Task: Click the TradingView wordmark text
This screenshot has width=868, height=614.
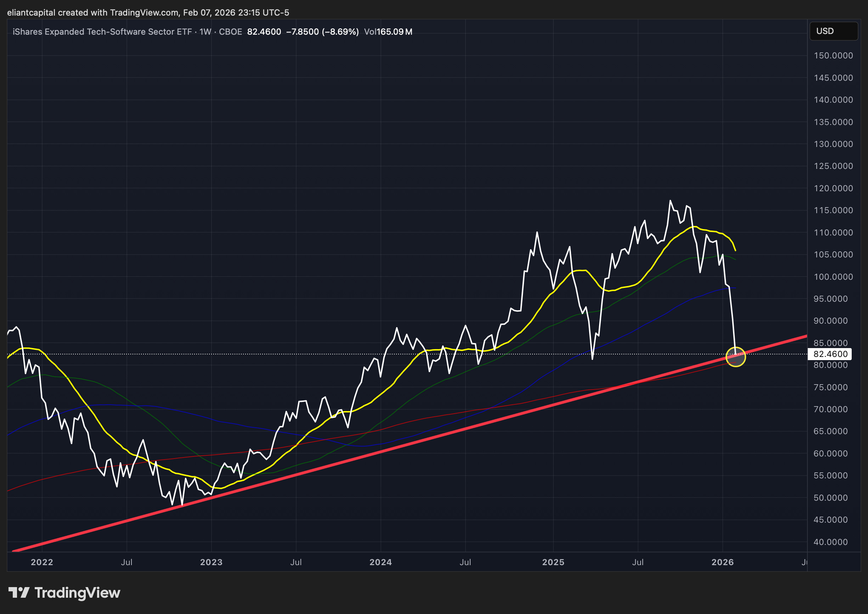Action: click(77, 592)
